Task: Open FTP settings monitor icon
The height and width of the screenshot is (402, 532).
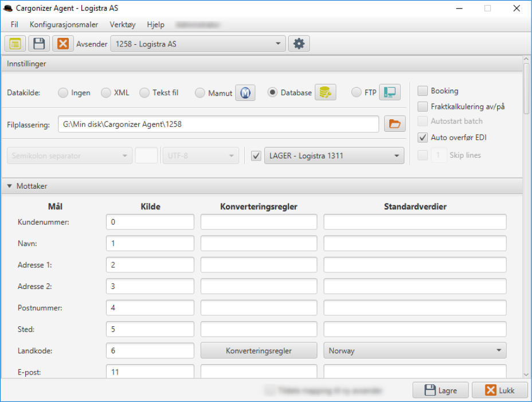Action: (390, 92)
